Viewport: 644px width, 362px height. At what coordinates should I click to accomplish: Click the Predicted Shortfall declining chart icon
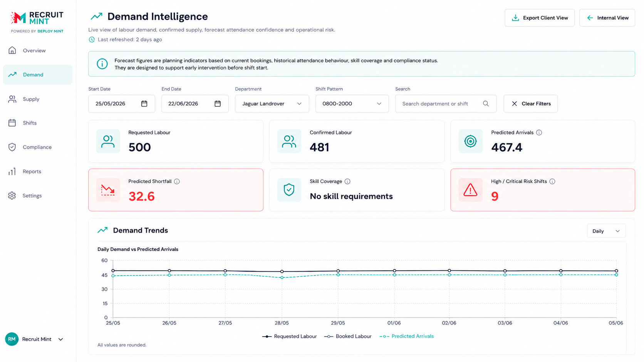tap(108, 190)
